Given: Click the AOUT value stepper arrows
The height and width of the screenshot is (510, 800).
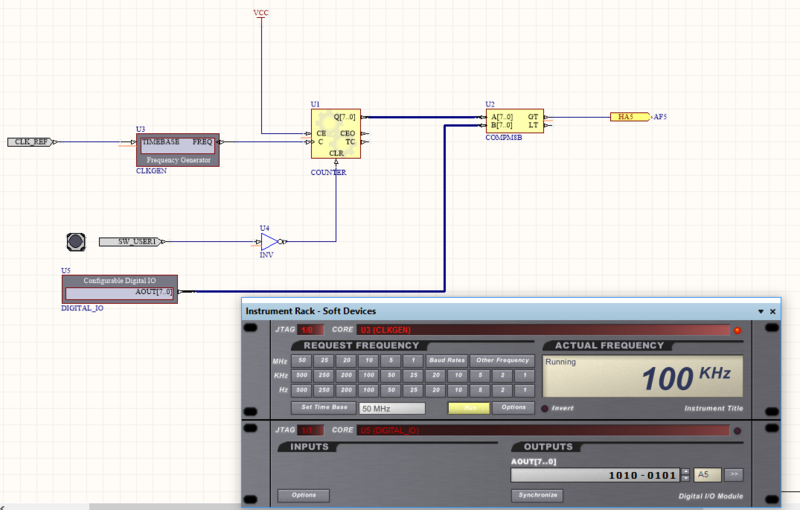Looking at the screenshot, I should point(685,475).
